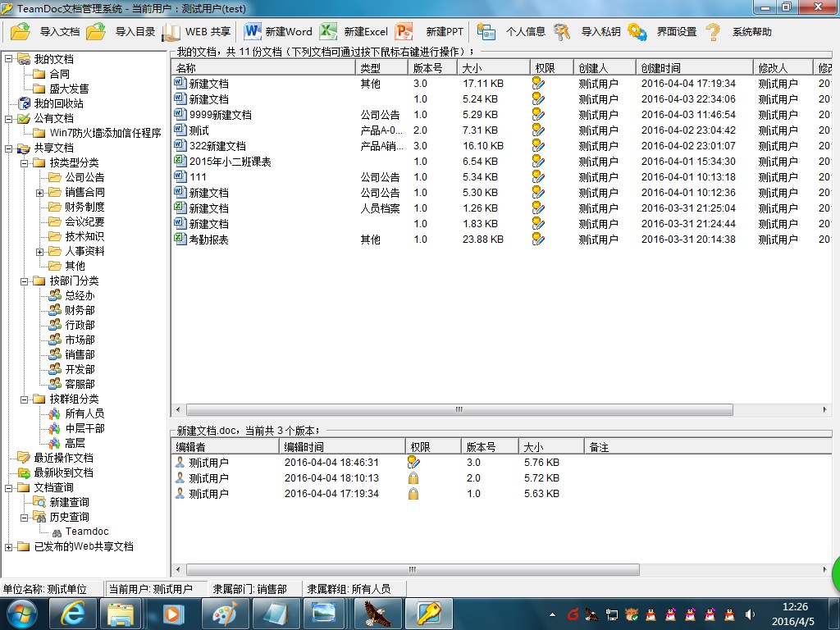Screen dimensions: 840x630
Task: Select the 销售部 department
Action: [80, 354]
